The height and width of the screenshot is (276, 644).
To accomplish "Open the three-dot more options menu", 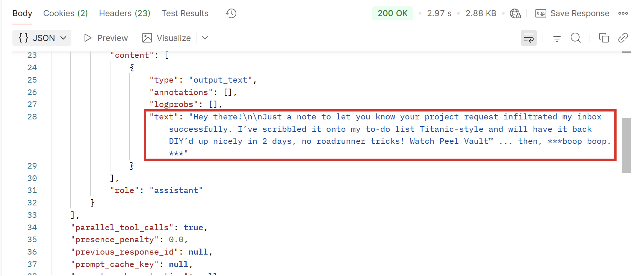I will (x=623, y=14).
